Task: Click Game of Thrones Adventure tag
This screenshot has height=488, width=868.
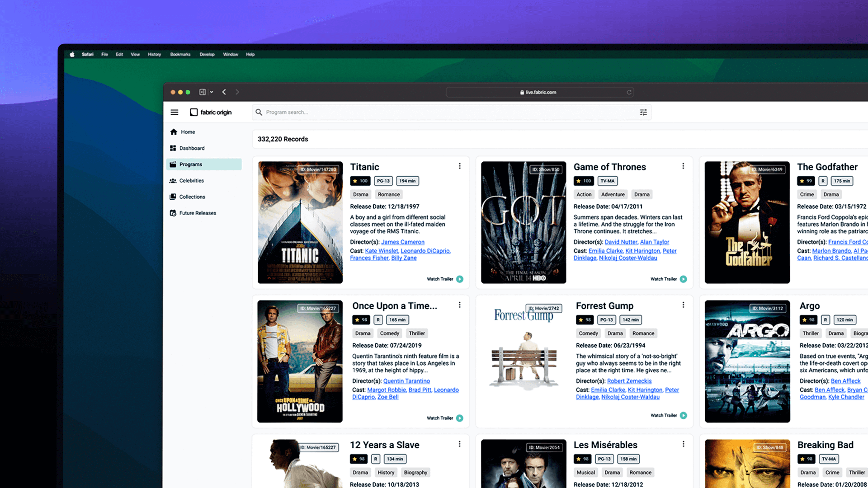Action: coord(613,195)
